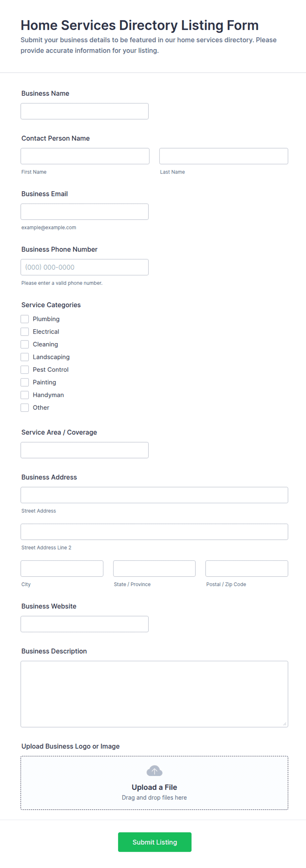Check the Pest Control box

(x=25, y=369)
